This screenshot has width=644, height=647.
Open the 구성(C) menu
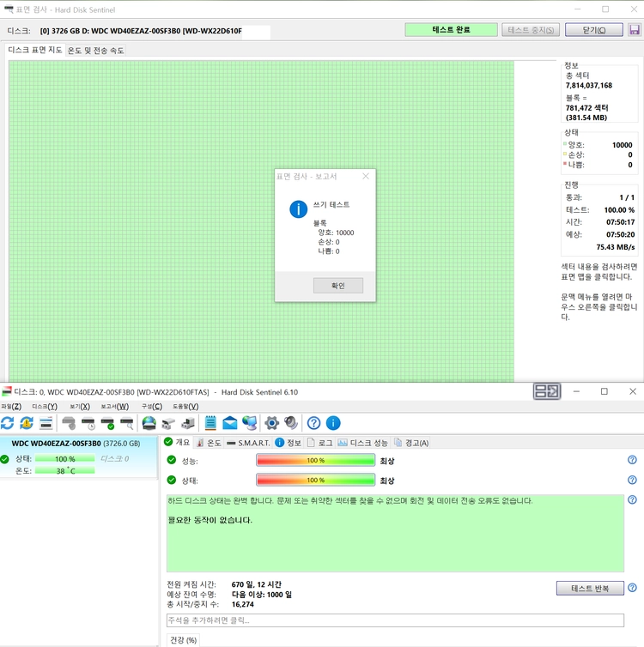(x=151, y=407)
